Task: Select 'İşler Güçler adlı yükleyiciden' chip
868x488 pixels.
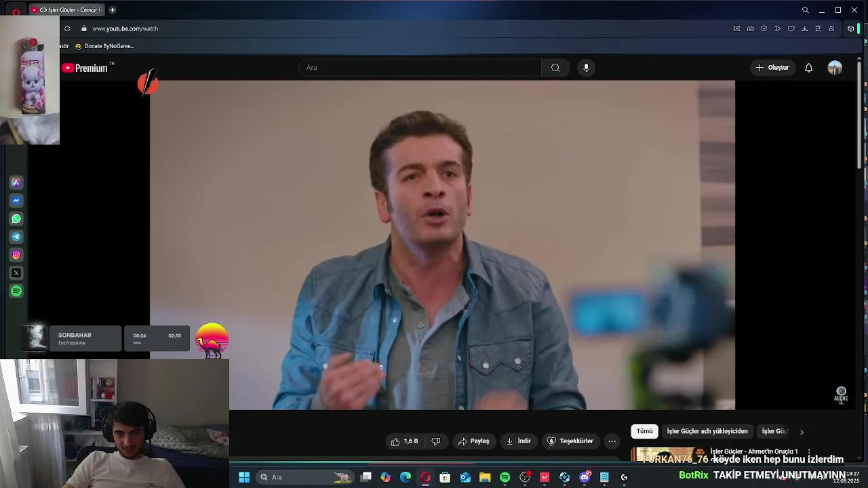Action: click(707, 431)
